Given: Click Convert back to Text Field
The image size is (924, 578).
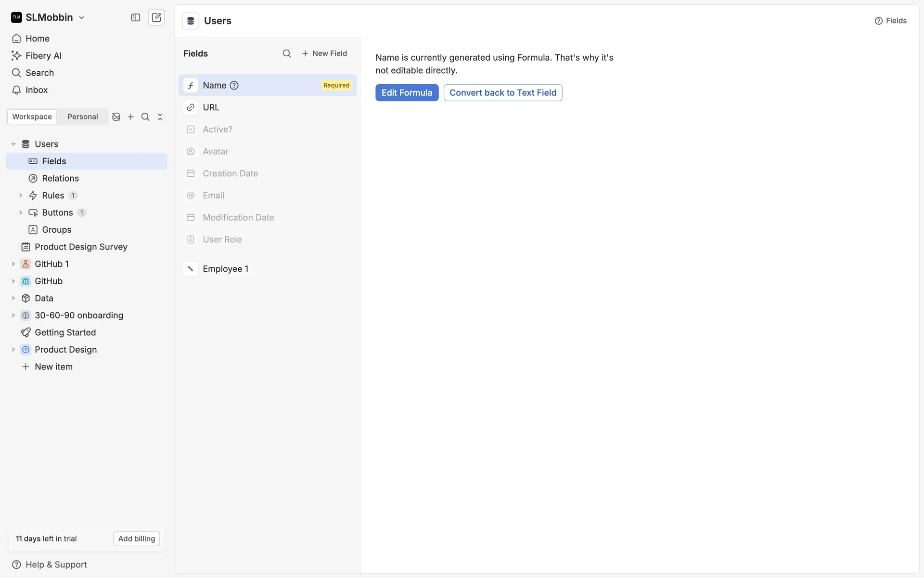Looking at the screenshot, I should [502, 92].
